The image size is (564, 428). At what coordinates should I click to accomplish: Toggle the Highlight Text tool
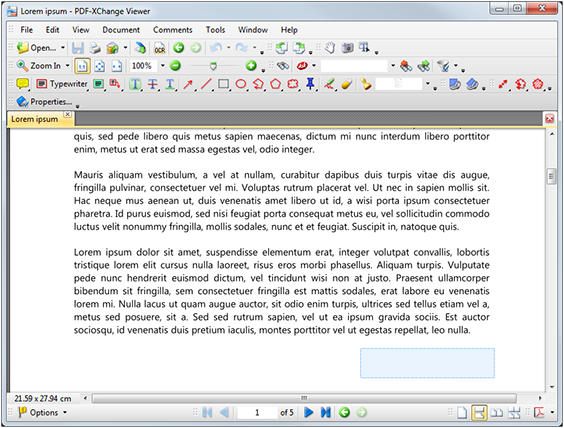pos(135,84)
